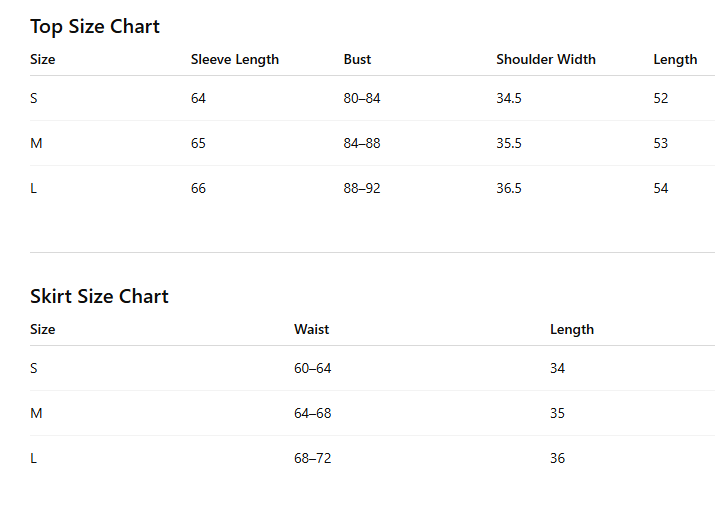Click the waist value 60–64

tap(312, 368)
